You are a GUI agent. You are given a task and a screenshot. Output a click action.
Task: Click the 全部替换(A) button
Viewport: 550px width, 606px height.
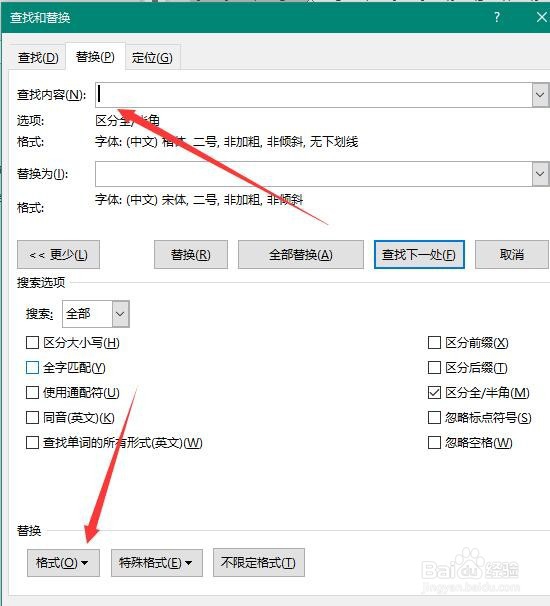(301, 255)
